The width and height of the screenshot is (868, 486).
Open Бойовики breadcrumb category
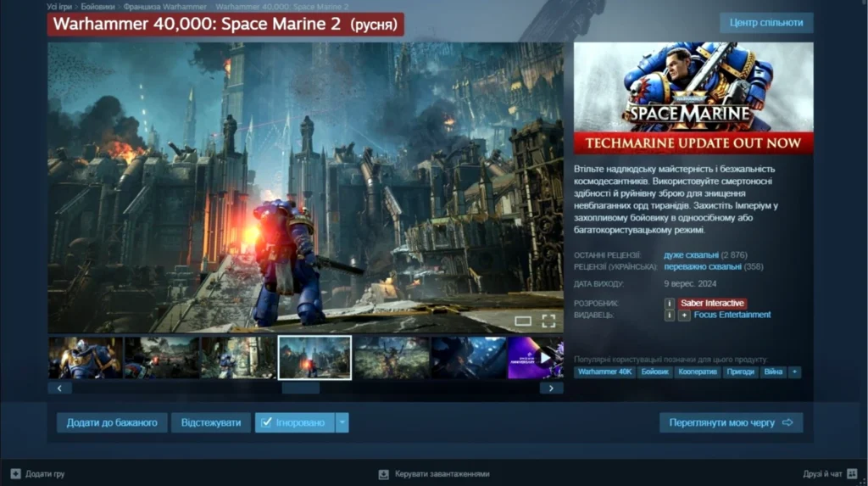pyautogui.click(x=97, y=7)
